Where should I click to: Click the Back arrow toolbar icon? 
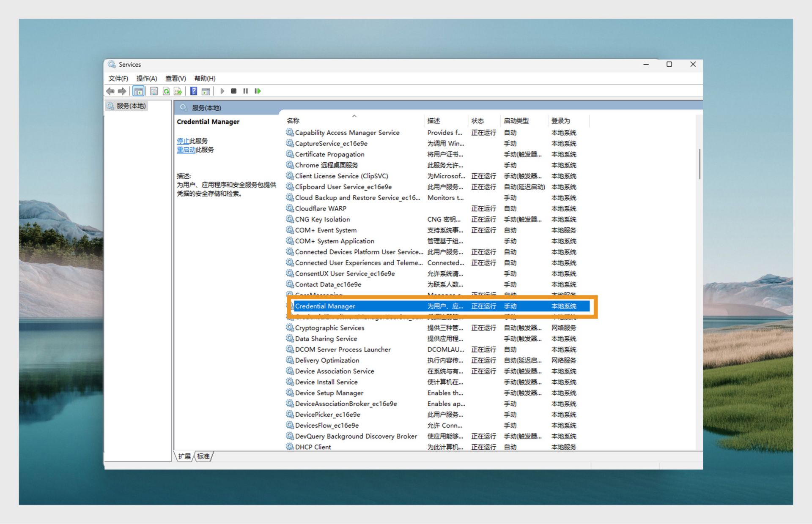pyautogui.click(x=110, y=91)
